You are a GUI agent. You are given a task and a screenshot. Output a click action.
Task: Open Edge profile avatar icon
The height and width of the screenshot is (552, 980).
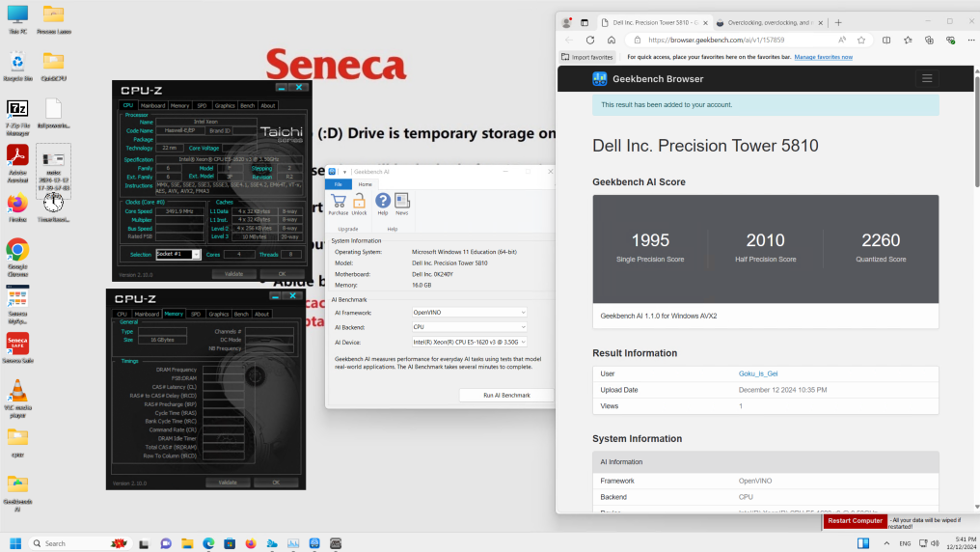567,22
